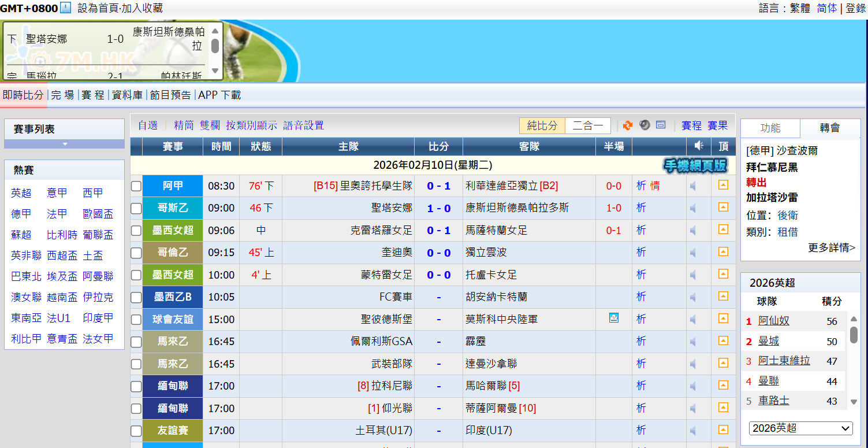The height and width of the screenshot is (448, 868).
Task: Switch score display to 二合一 mode
Action: pos(587,125)
